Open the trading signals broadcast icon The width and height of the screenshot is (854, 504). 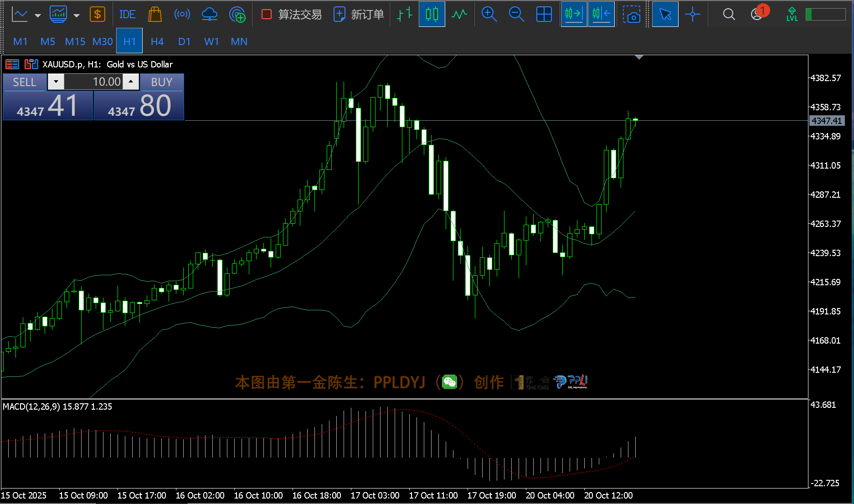click(182, 15)
